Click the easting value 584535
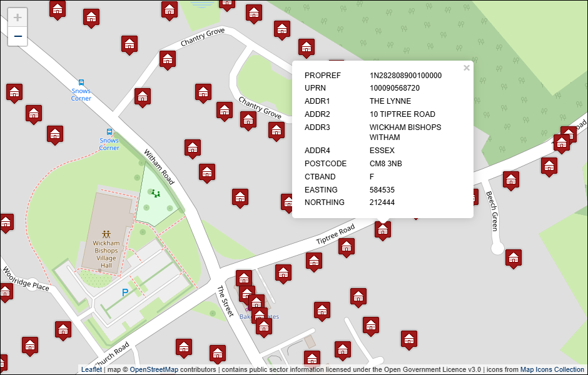Screen dimensions: 588x375 pyautogui.click(x=382, y=190)
